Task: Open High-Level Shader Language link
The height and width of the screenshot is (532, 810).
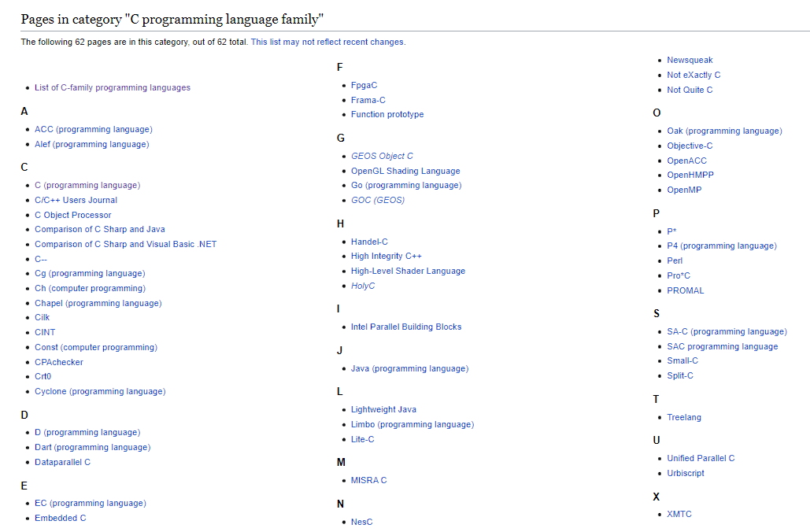Action: point(408,272)
